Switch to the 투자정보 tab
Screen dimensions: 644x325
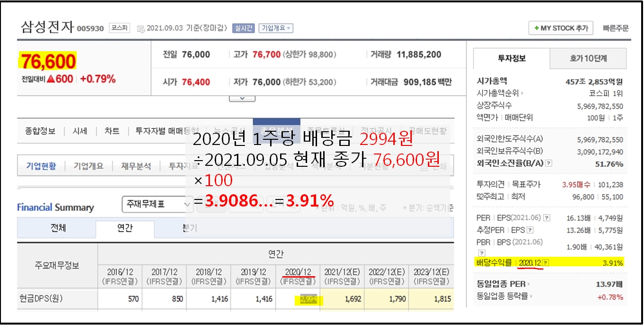511,59
